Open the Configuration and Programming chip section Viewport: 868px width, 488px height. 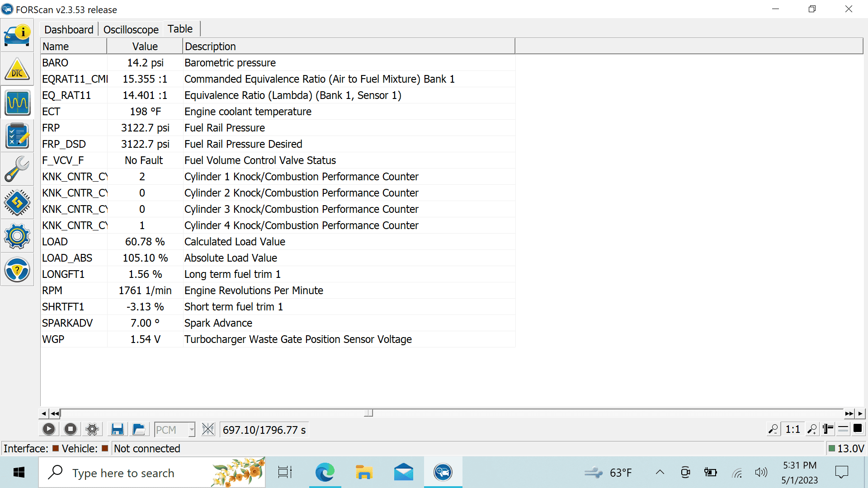click(x=17, y=203)
